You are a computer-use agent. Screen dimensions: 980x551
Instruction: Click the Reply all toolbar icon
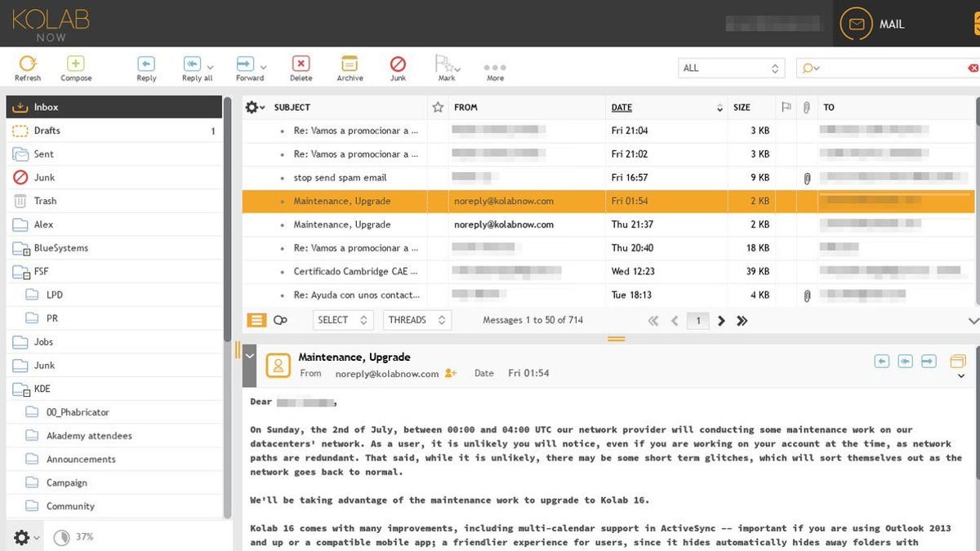[x=192, y=64]
